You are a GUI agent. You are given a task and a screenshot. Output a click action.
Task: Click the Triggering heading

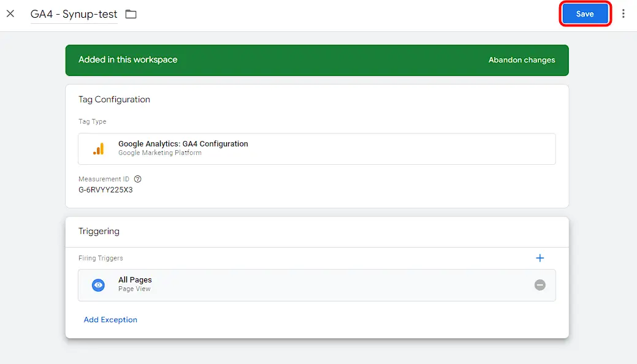(x=99, y=231)
